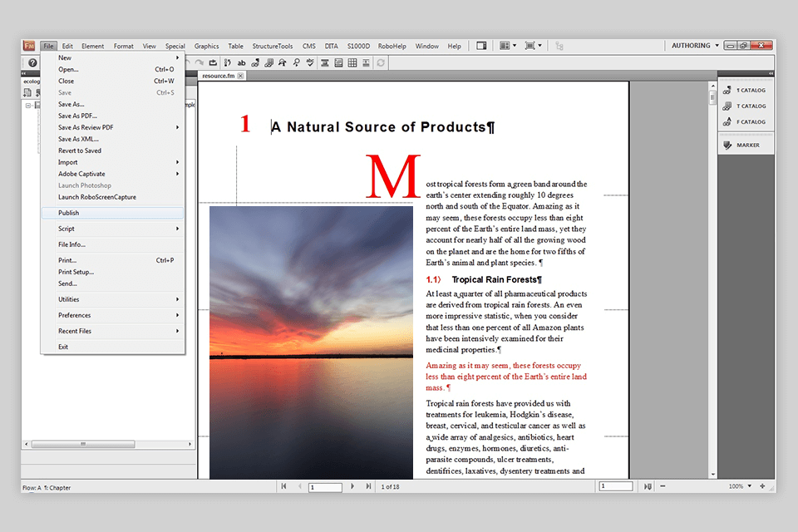The image size is (798, 532).
Task: Click the Help question mark icon
Action: pyautogui.click(x=32, y=62)
